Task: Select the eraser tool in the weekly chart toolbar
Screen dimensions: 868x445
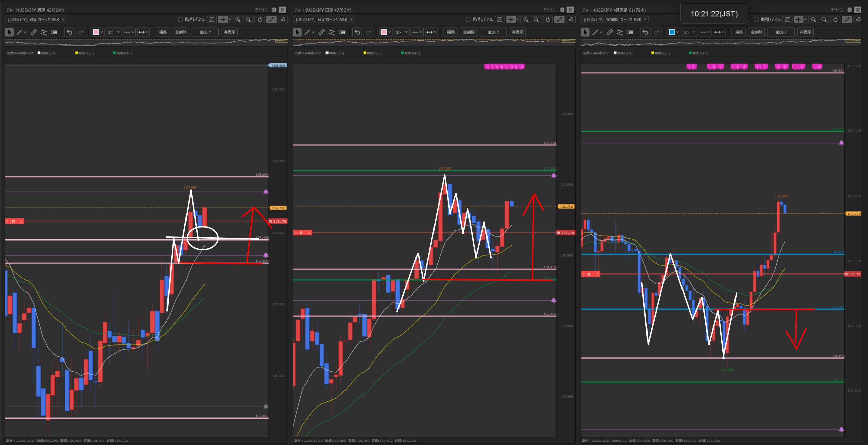Action: [54, 32]
